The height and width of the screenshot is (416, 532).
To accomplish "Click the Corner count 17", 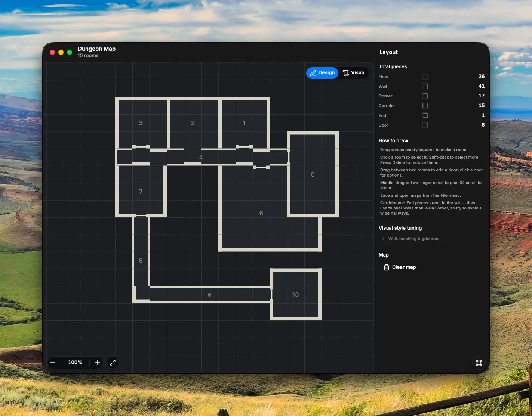I will click(482, 96).
